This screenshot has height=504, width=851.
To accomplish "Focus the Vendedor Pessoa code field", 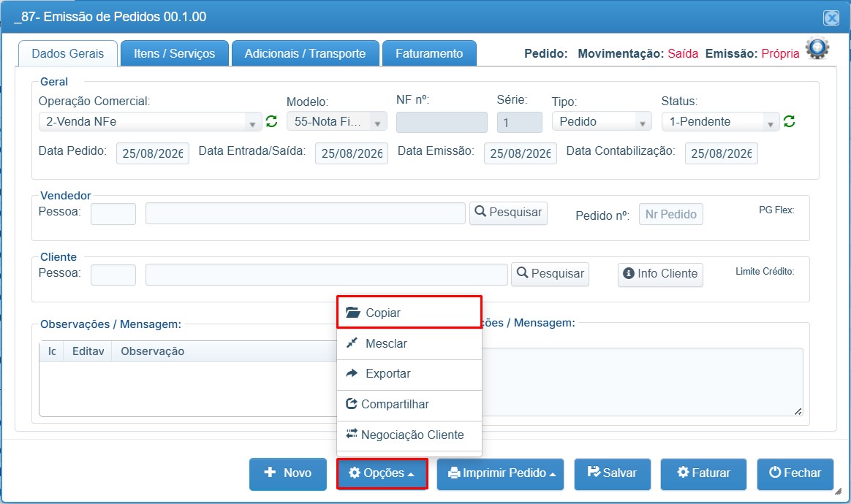I will [x=113, y=214].
